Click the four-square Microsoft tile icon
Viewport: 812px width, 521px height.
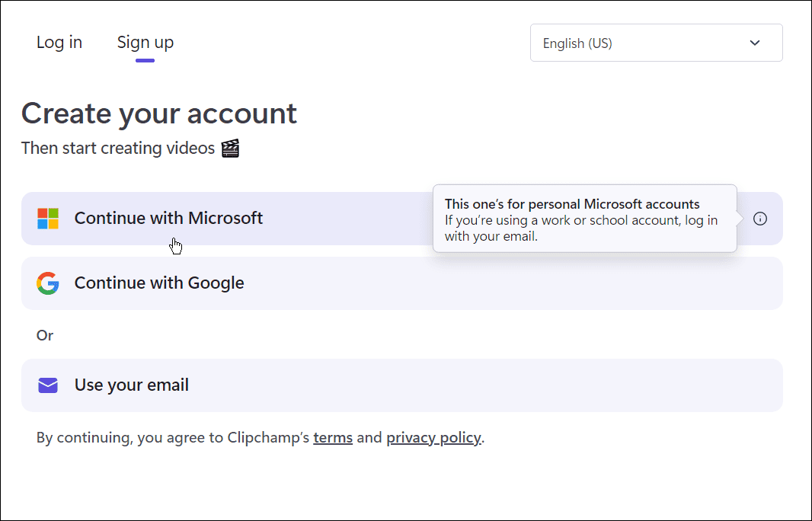pyautogui.click(x=48, y=218)
